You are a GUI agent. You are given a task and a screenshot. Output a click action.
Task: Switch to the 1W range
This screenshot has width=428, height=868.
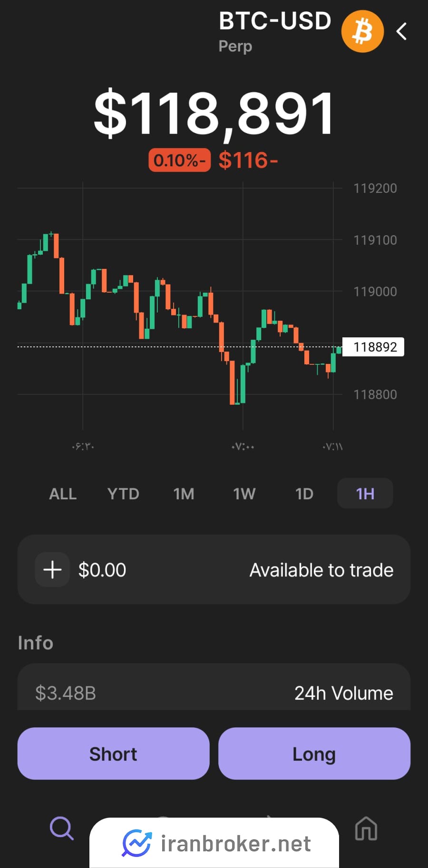tap(244, 494)
